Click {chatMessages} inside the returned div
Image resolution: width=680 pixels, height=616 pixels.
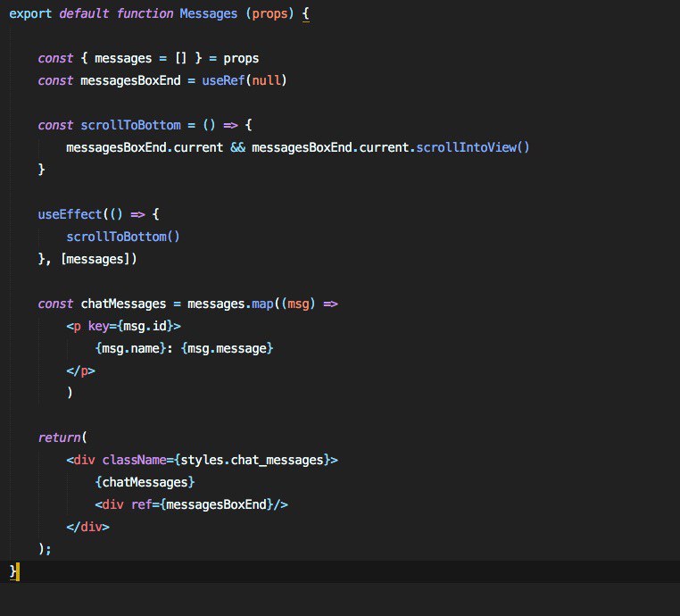[x=145, y=482]
